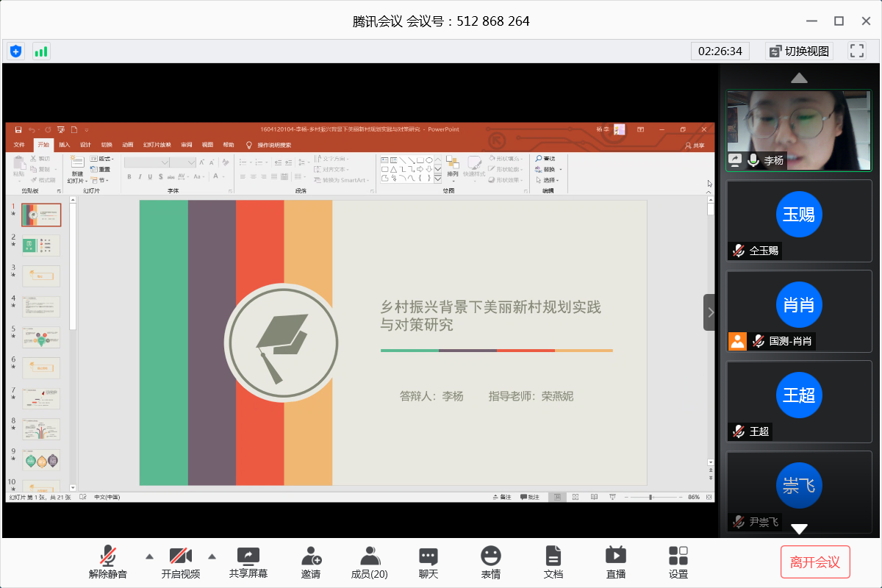Expand audio options arrow beside microphone
This screenshot has width=882, height=588.
point(149,556)
